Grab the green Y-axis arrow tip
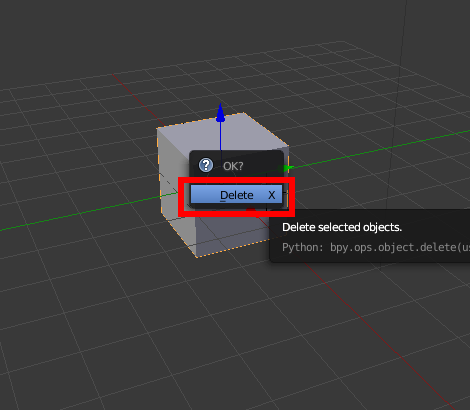 point(289,168)
